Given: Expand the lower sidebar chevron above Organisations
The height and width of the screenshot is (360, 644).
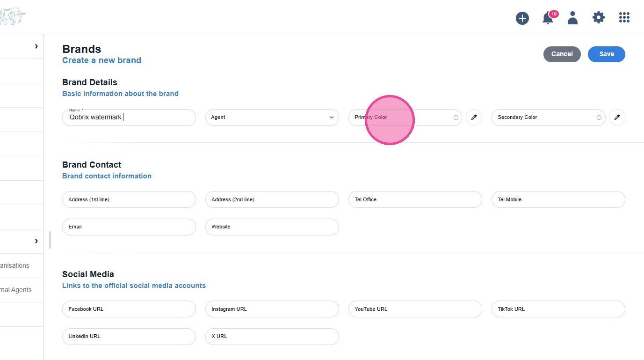Looking at the screenshot, I should coord(36,241).
